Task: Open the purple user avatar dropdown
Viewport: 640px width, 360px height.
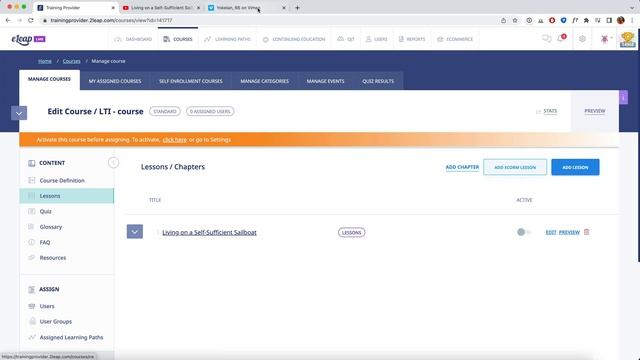Action: pyautogui.click(x=606, y=39)
